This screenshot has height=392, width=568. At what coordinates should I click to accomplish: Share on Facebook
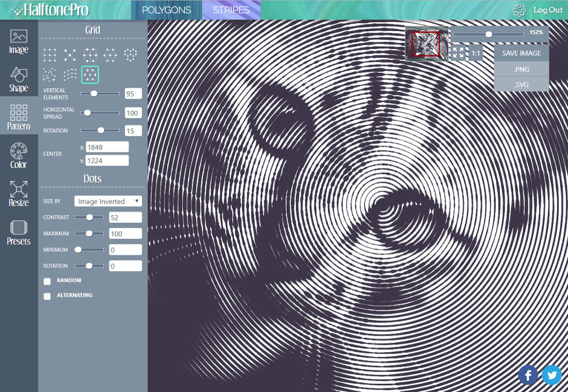point(528,374)
